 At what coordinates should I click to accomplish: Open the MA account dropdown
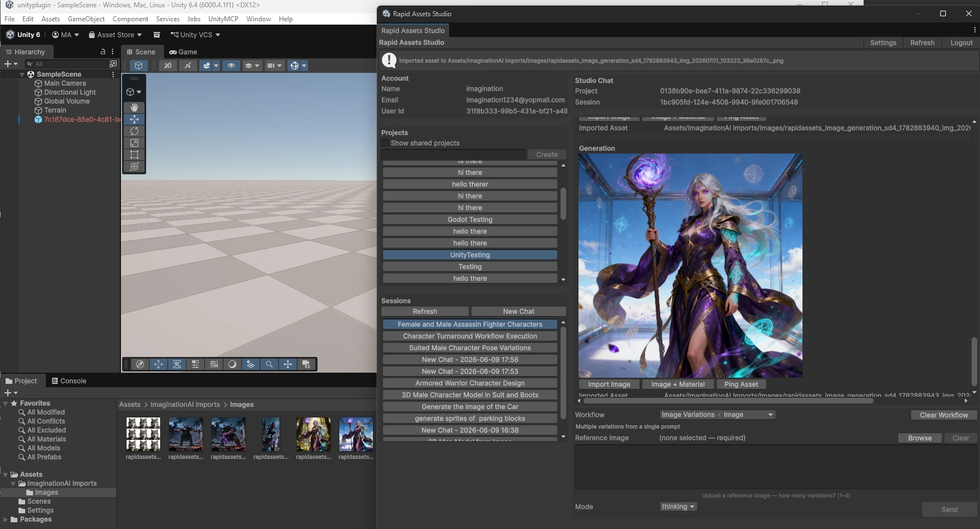pyautogui.click(x=66, y=35)
